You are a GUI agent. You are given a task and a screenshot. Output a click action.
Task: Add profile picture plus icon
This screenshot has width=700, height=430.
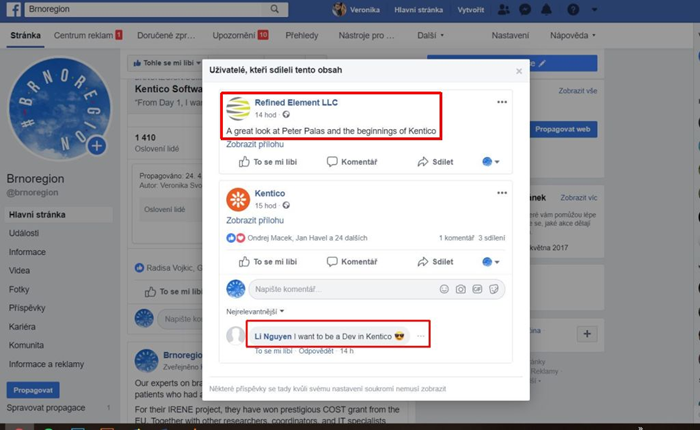pyautogui.click(x=97, y=146)
